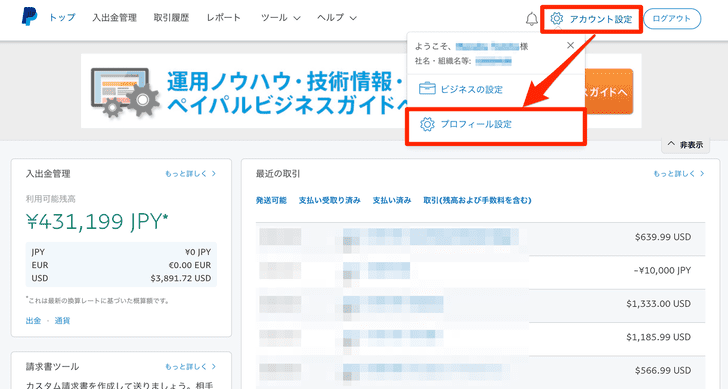Open the notifications bell icon
This screenshot has height=389, width=728.
pos(532,19)
